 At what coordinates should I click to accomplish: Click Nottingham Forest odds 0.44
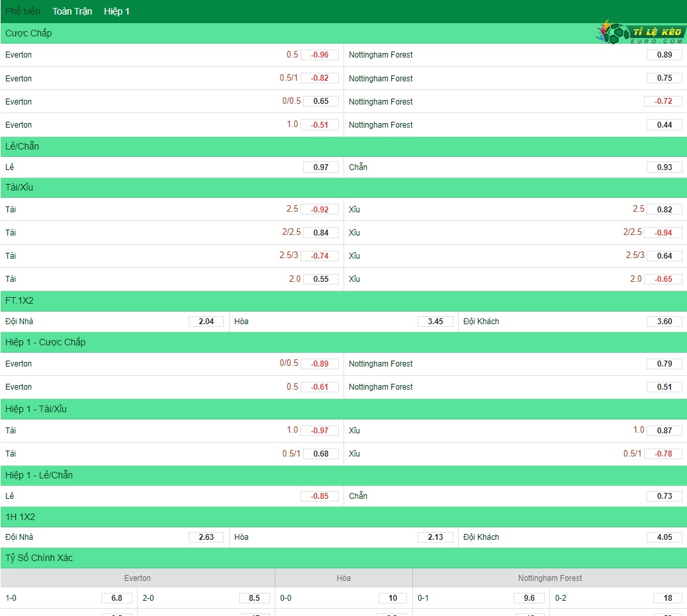[x=664, y=125]
